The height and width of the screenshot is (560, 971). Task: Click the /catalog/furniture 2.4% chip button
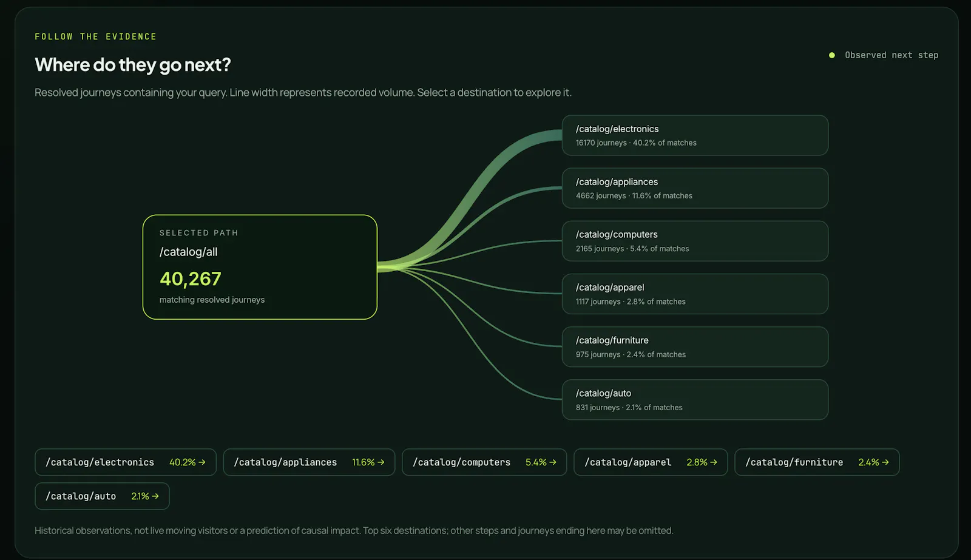(x=817, y=462)
